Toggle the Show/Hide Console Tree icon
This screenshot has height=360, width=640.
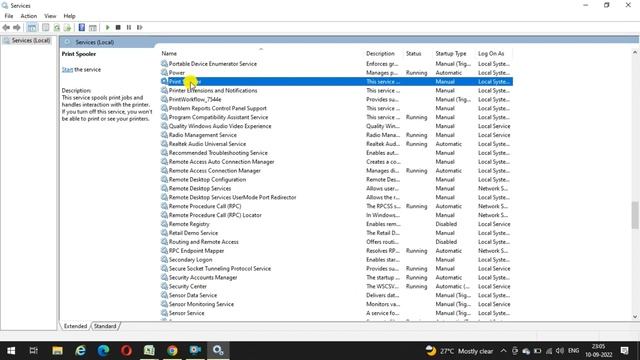coord(32,27)
